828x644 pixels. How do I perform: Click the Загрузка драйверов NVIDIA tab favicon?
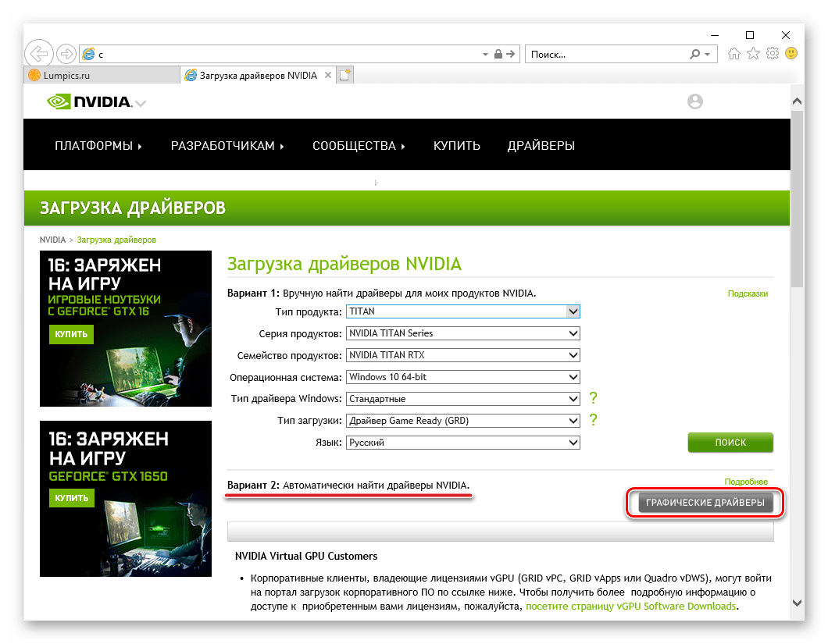191,75
